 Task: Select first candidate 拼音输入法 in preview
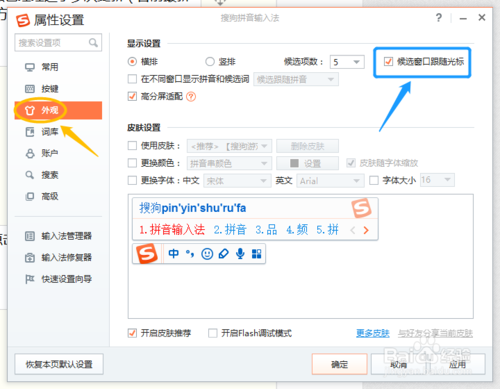click(x=172, y=230)
